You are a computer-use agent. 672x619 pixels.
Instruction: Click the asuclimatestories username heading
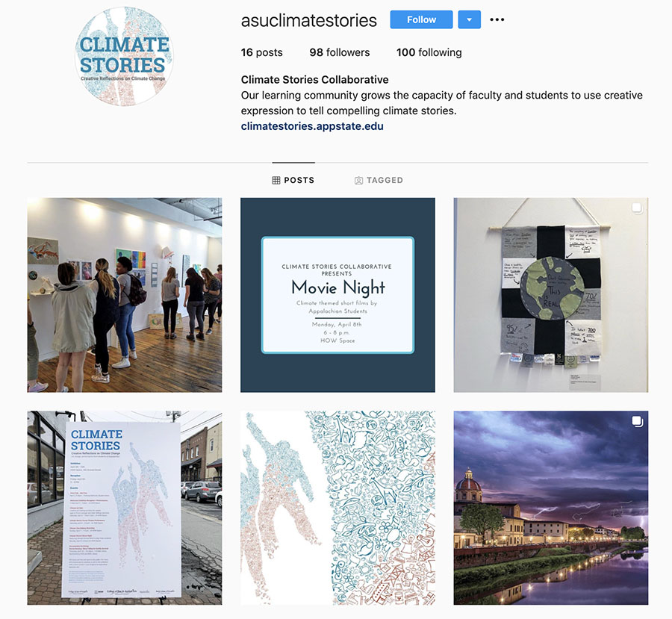pos(308,20)
